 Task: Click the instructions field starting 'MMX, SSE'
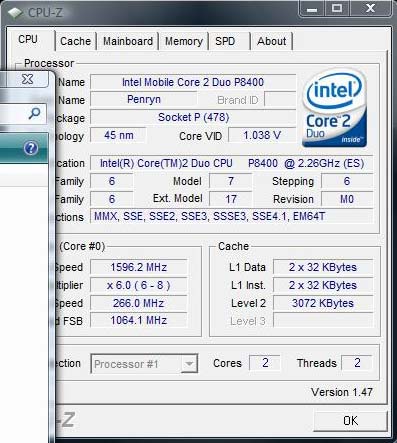(231, 217)
